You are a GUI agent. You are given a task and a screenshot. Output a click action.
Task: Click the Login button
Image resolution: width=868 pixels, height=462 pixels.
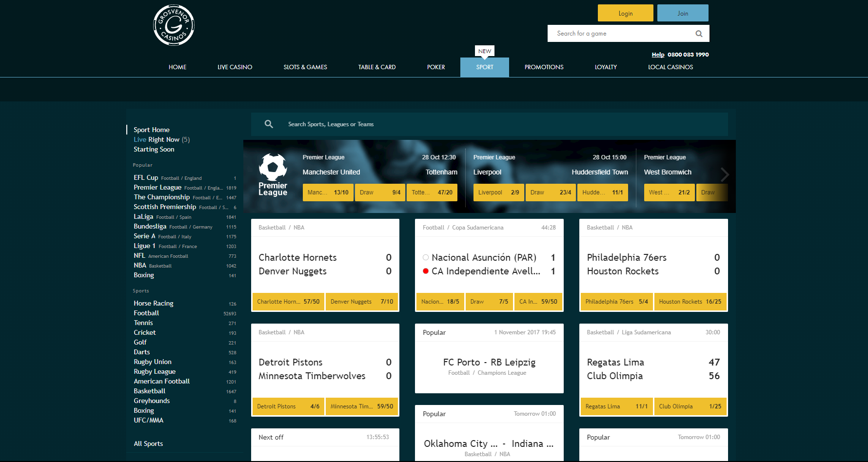click(x=626, y=13)
